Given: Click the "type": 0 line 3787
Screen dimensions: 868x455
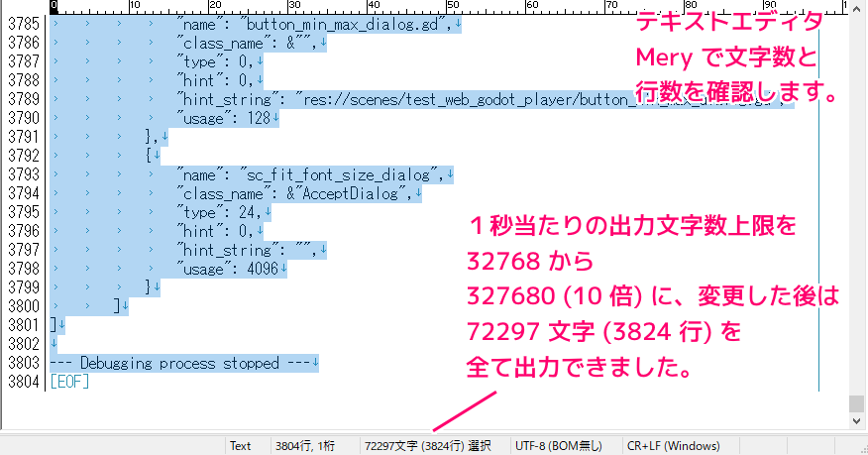Looking at the screenshot, I should [215, 62].
